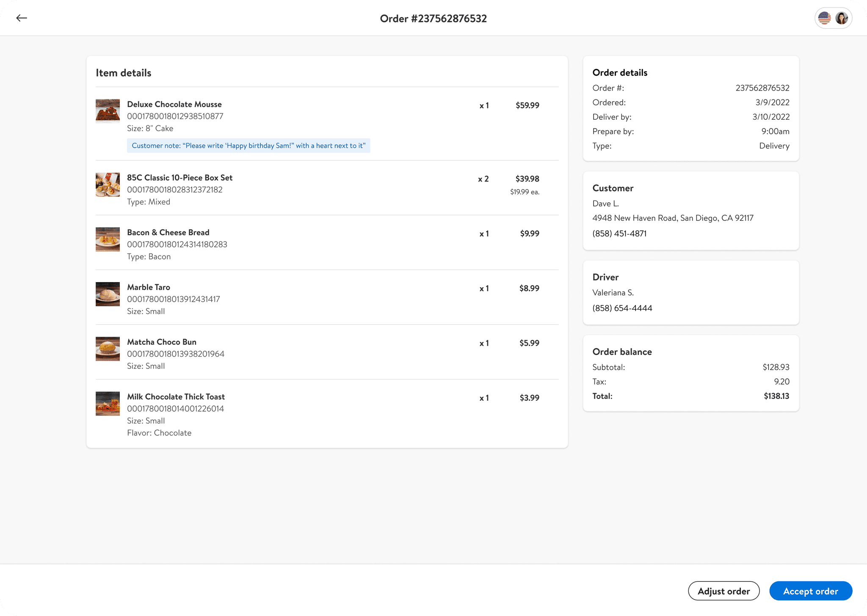Open Matcha Choco Bun thumbnail
Image resolution: width=867 pixels, height=616 pixels.
click(108, 349)
